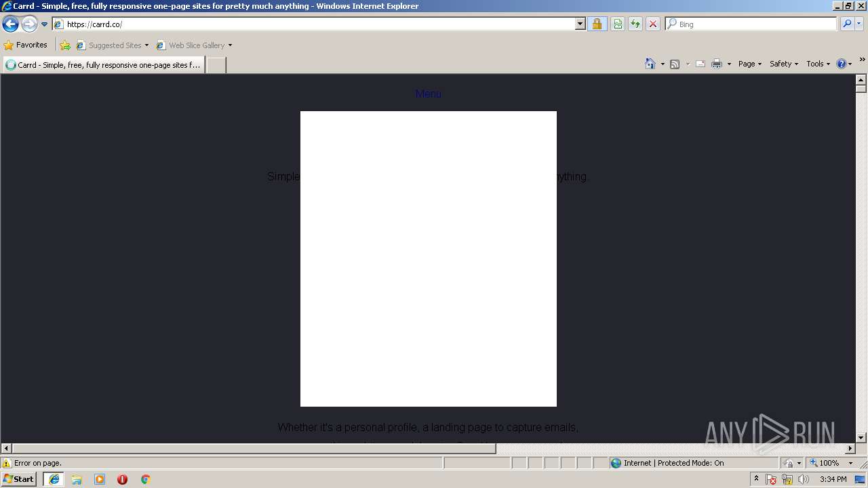Click the horizontal scrollbar thumb

tap(254, 449)
